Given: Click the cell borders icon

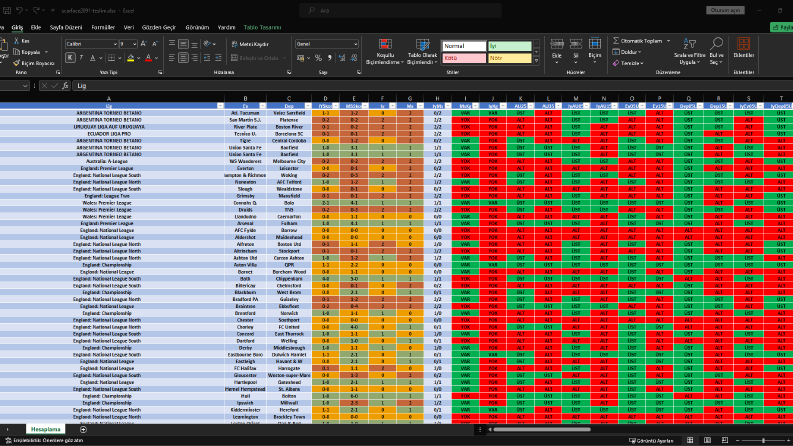Looking at the screenshot, I should click(x=111, y=58).
